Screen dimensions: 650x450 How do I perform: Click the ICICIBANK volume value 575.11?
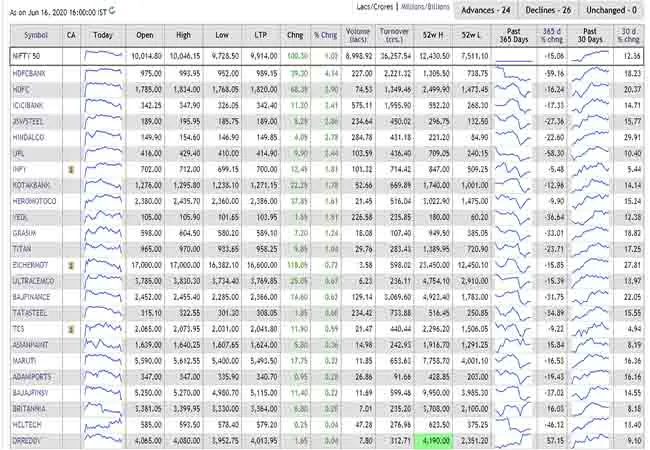pos(362,106)
